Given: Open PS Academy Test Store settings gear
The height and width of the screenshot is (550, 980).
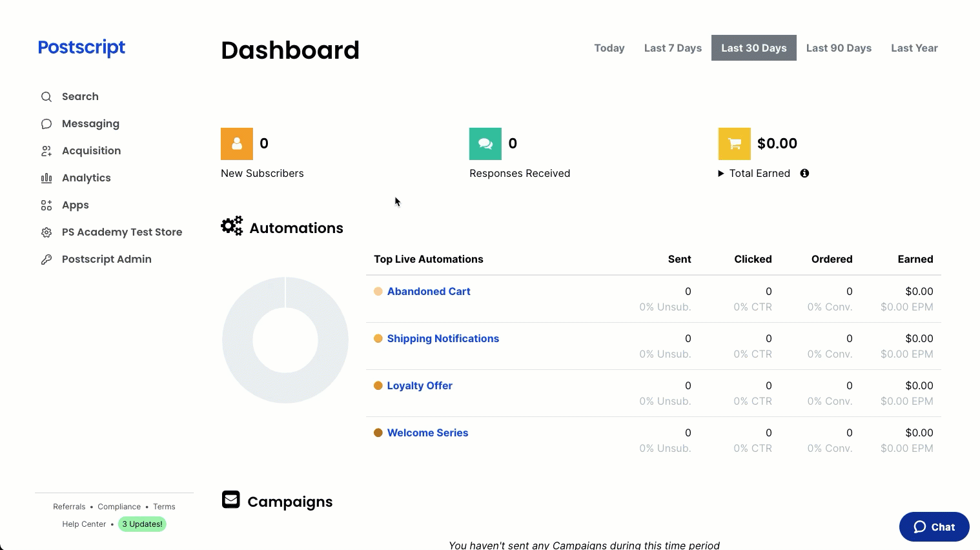Looking at the screenshot, I should click(x=46, y=232).
